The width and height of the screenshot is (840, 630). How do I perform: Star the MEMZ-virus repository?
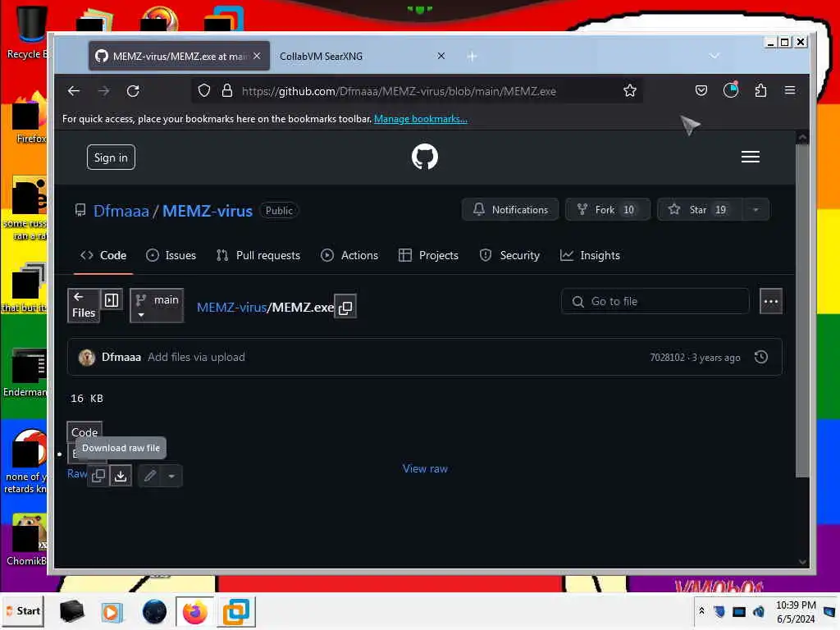[701, 209]
